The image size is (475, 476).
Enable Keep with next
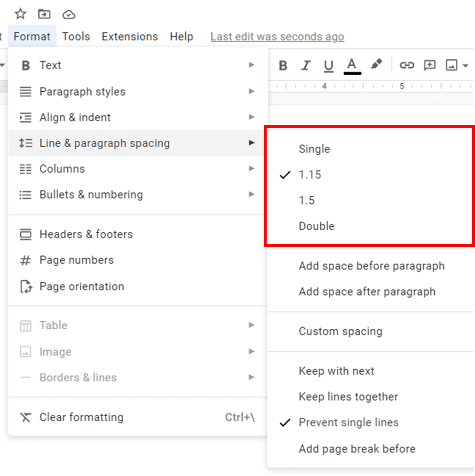336,371
